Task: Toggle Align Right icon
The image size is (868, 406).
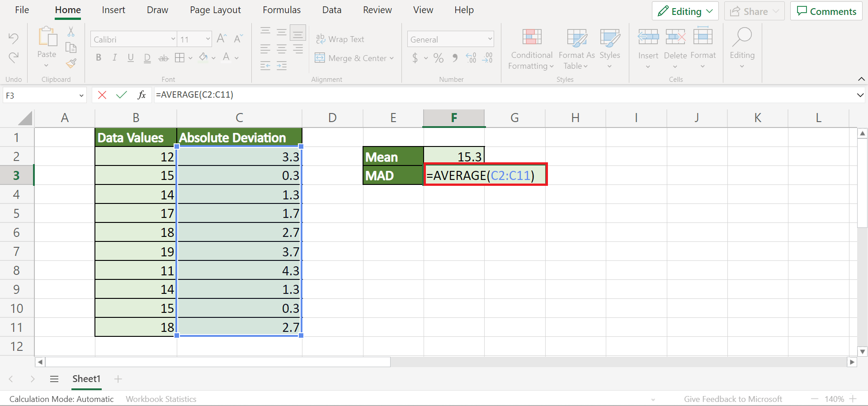Action: 298,49
